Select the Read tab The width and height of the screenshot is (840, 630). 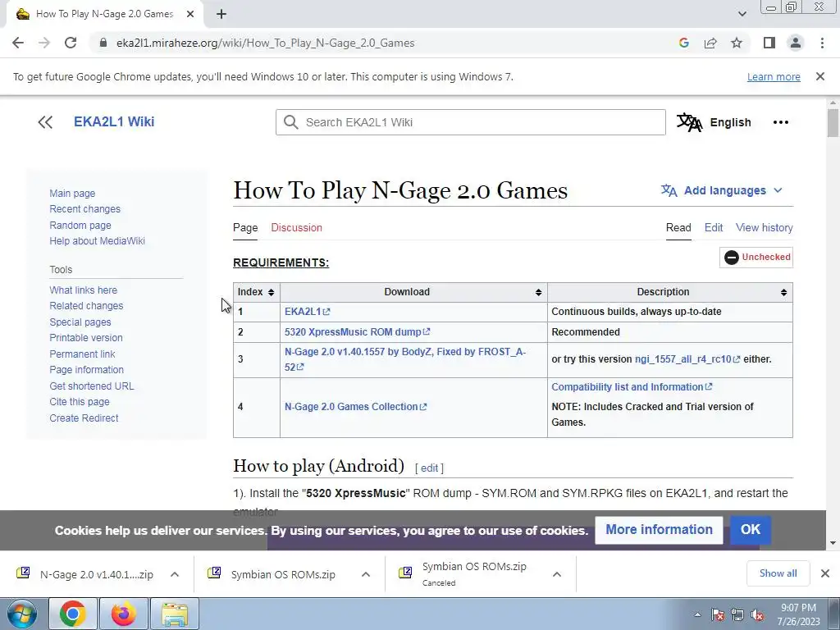pyautogui.click(x=678, y=228)
